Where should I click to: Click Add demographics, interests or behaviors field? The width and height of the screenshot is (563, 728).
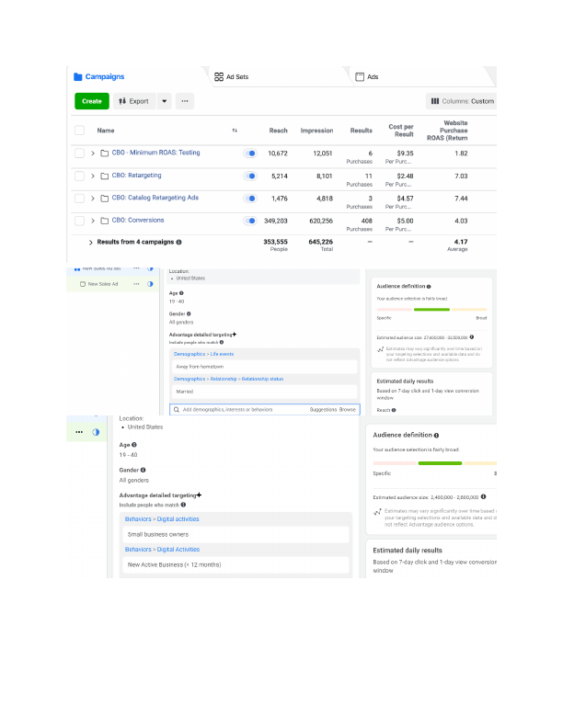point(265,410)
